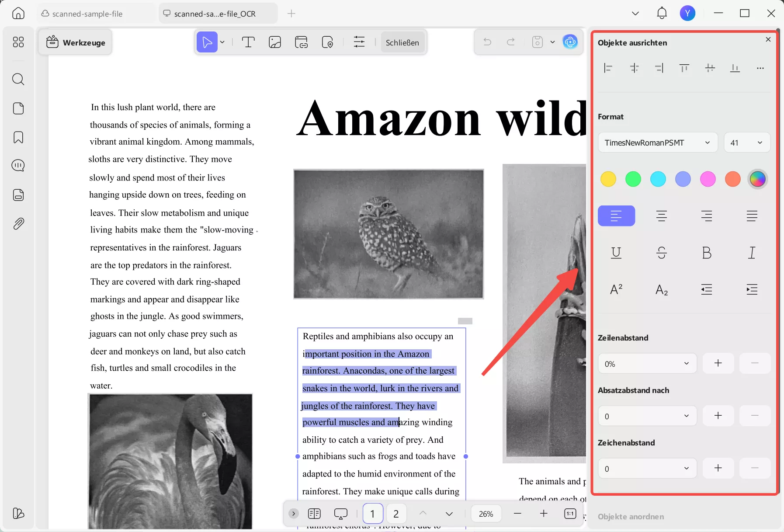Increase Zeichenabstand with plus button
This screenshot has height=532, width=784.
pos(718,468)
